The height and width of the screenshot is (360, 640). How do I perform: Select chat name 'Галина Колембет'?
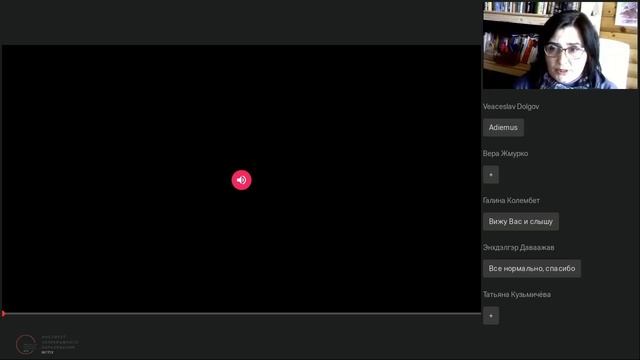511,200
